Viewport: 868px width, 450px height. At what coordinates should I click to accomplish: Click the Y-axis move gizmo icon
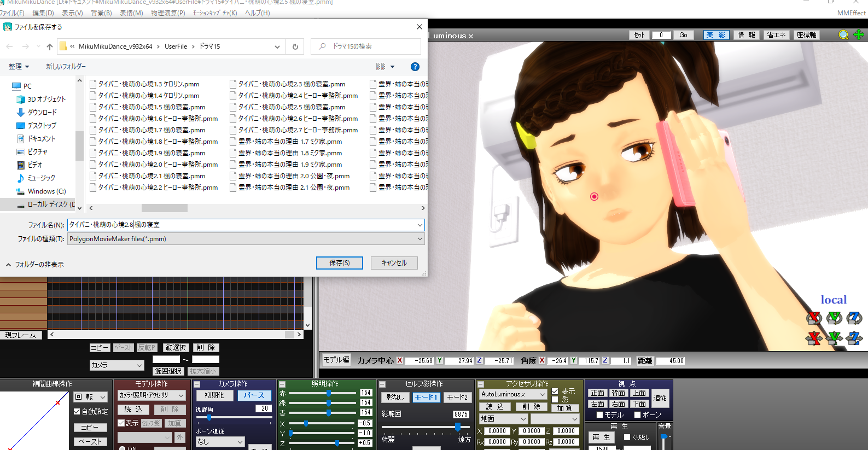coord(834,338)
